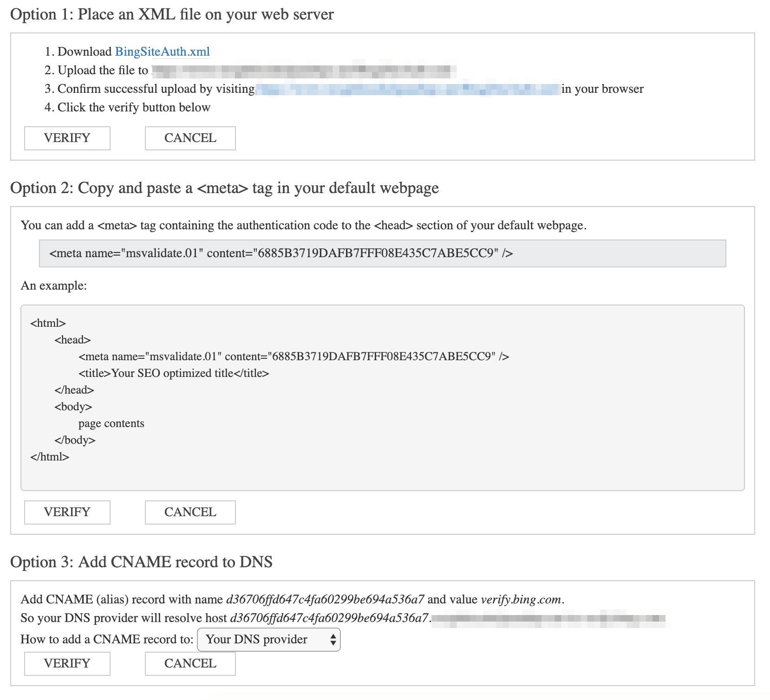This screenshot has height=700, width=770.
Task: Cancel the meta tag verification option
Action: click(190, 512)
